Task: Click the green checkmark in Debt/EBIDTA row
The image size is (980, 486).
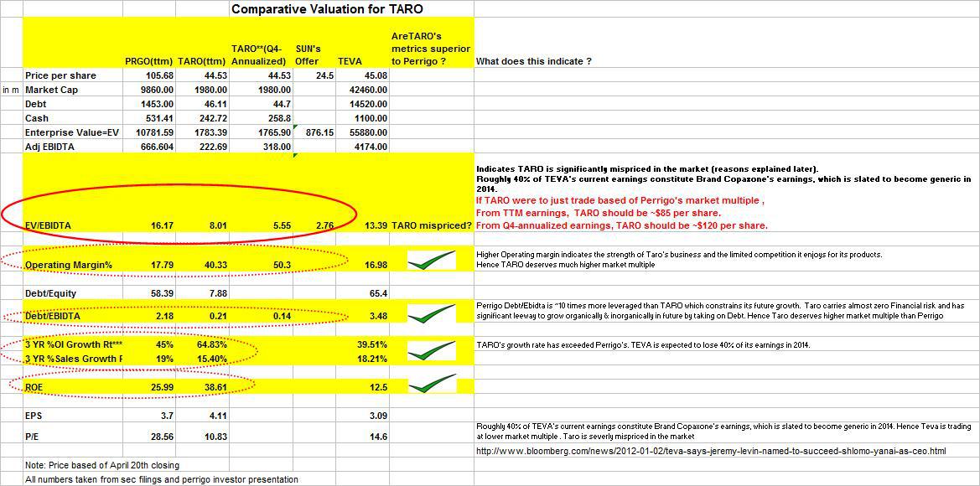Action: 431,313
